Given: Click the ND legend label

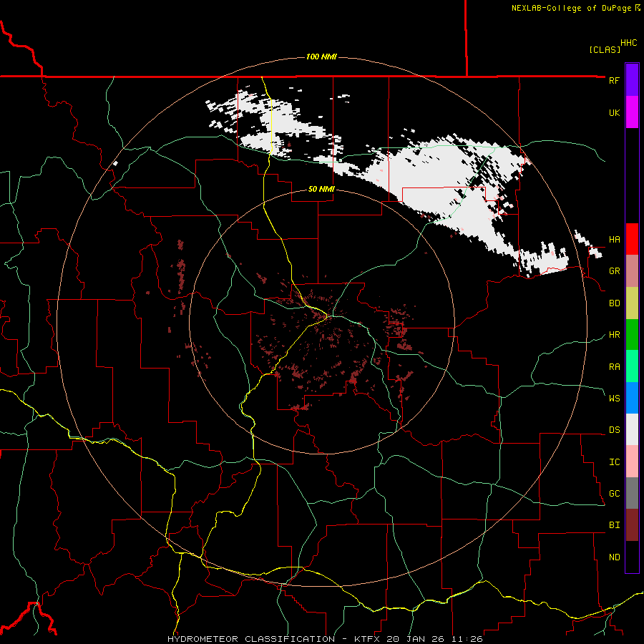Looking at the screenshot, I should (x=614, y=557).
